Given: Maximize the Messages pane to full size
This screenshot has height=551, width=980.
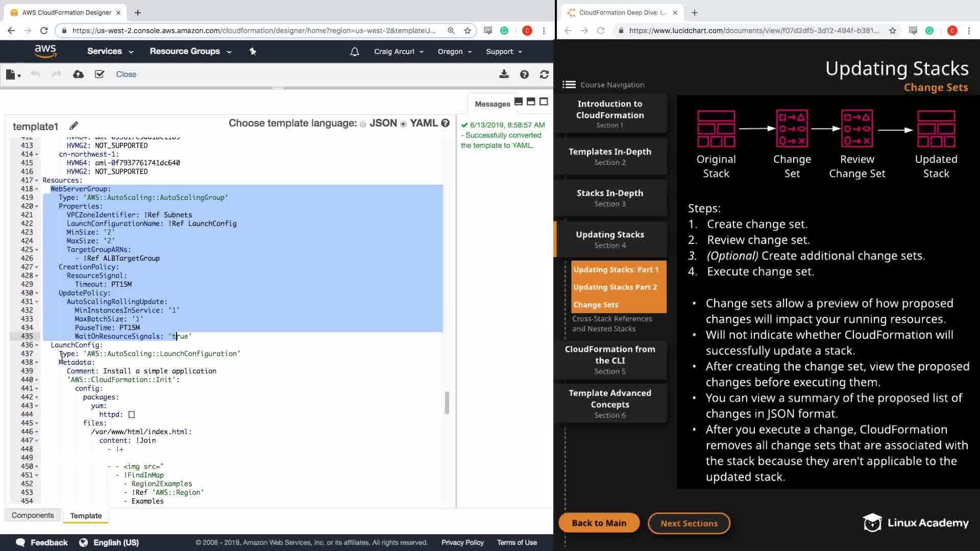Looking at the screenshot, I should click(544, 102).
